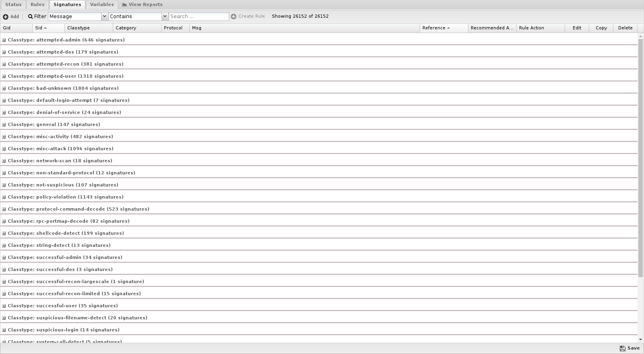Expand Classtype successful-admin group
644x354 pixels.
click(x=4, y=257)
